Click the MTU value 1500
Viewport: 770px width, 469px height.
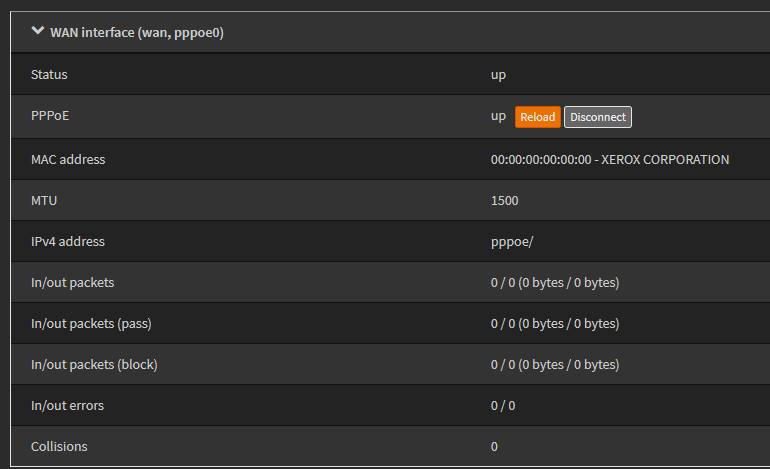point(504,200)
